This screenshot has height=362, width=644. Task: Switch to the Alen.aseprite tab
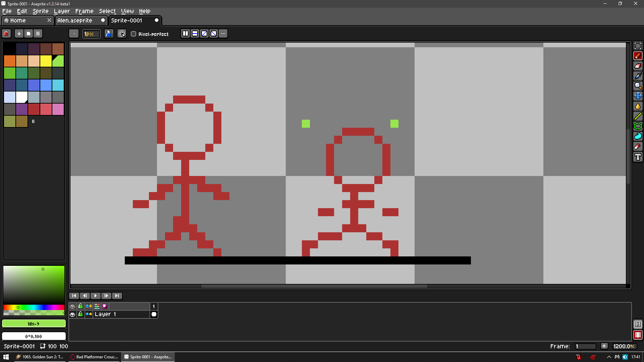coord(75,20)
